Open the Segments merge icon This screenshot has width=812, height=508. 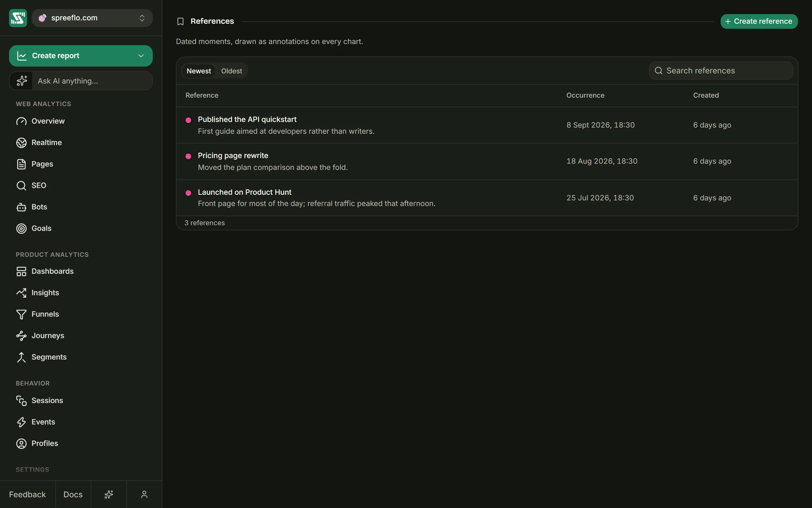21,357
